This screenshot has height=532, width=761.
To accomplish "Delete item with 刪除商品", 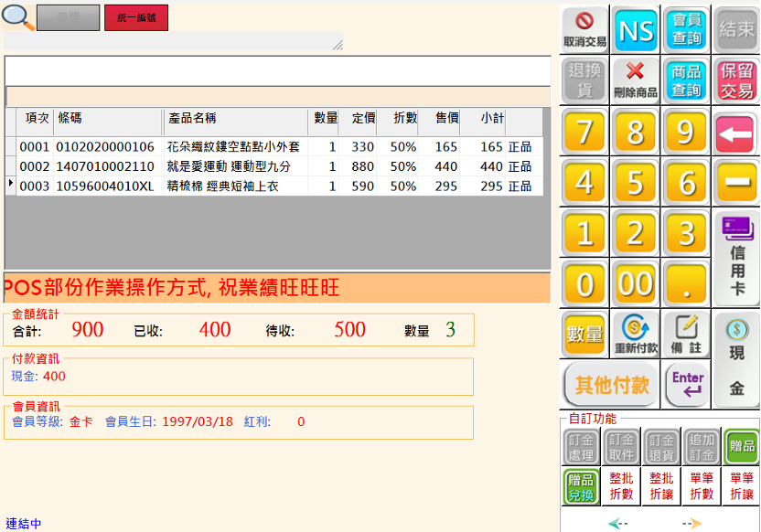I will [637, 80].
